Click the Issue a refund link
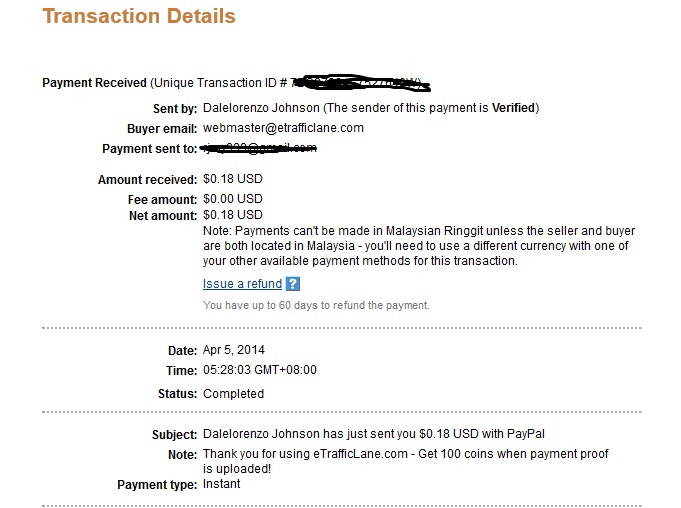 [x=242, y=284]
